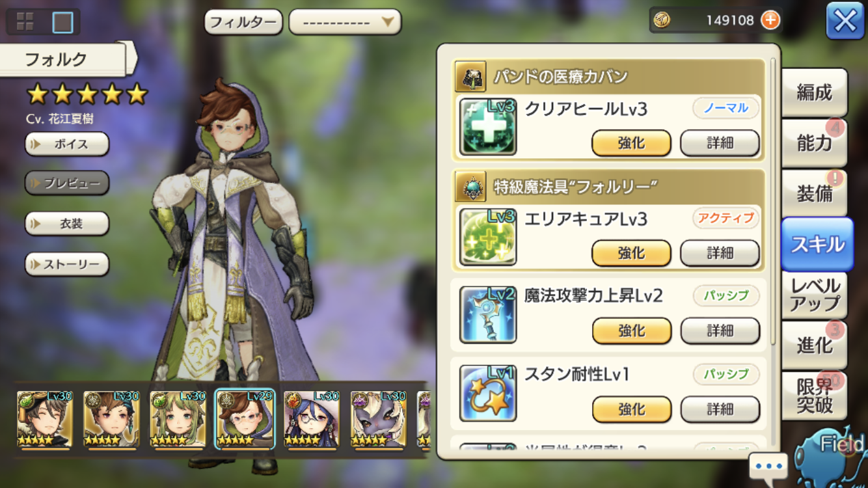Tap the パンドの医療カバン bag equipment icon
Screen dimensions: 868x488
[x=470, y=77]
